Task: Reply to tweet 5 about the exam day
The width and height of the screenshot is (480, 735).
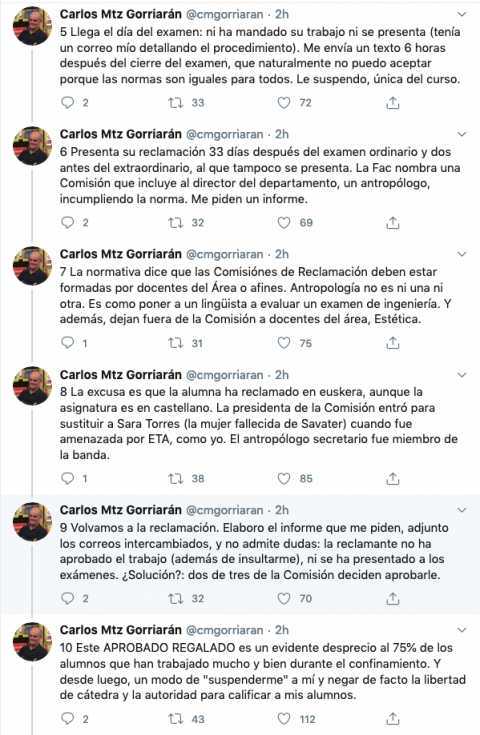Action: tap(68, 103)
